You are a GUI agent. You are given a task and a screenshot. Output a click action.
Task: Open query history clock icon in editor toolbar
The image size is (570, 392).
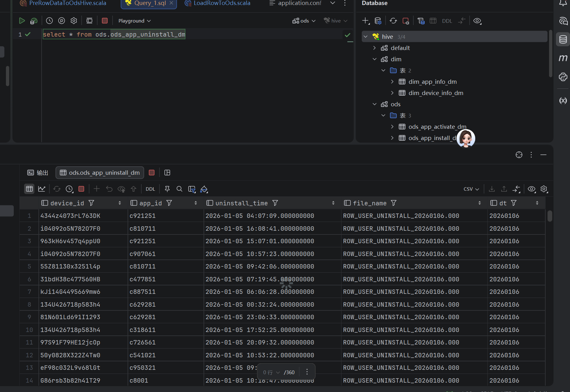click(x=49, y=21)
